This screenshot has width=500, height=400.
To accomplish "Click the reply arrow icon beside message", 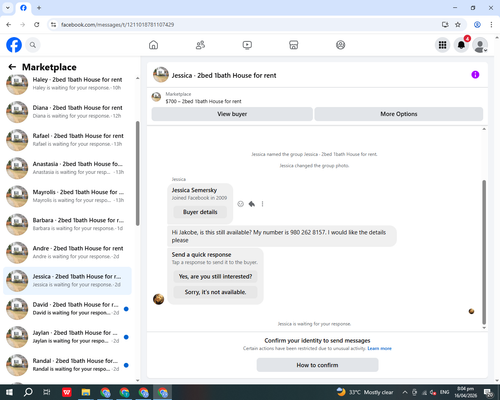I will coord(252,204).
